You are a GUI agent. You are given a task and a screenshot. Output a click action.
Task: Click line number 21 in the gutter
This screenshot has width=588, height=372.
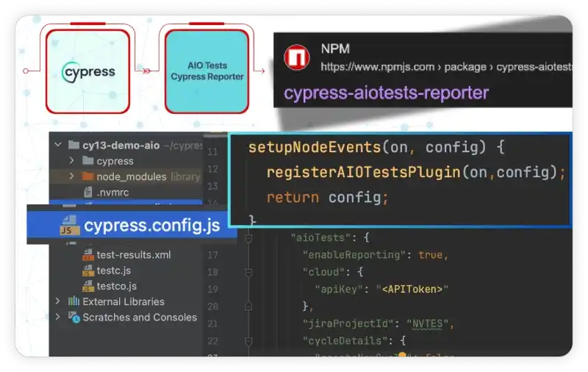click(212, 323)
